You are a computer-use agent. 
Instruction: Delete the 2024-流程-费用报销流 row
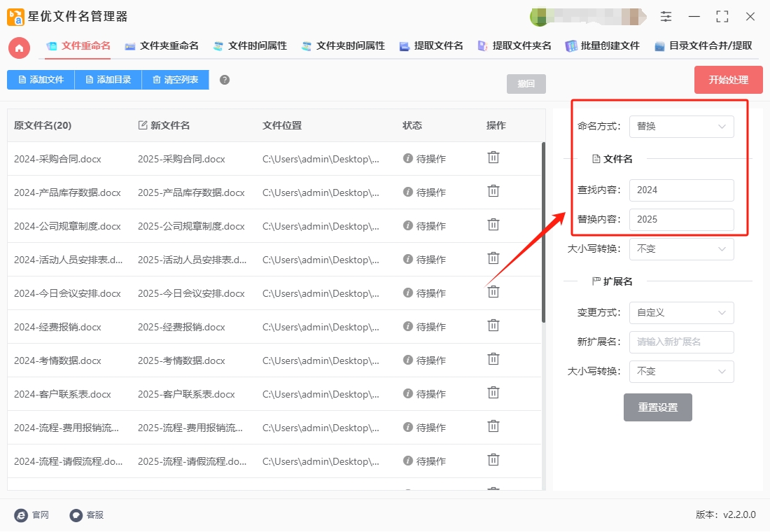coord(493,426)
